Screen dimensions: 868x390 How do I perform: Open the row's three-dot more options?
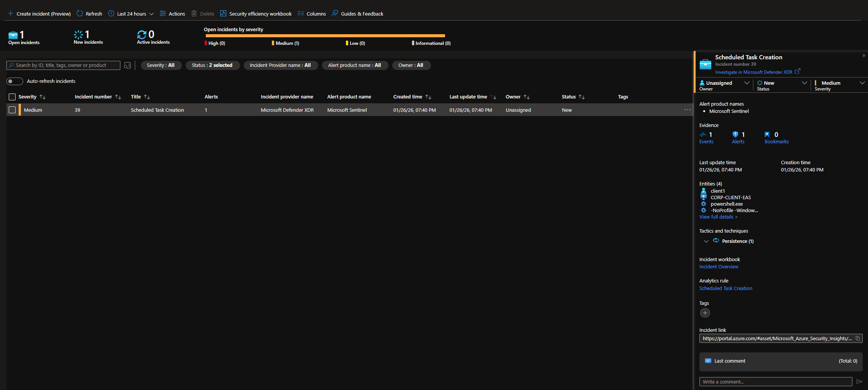[687, 110]
